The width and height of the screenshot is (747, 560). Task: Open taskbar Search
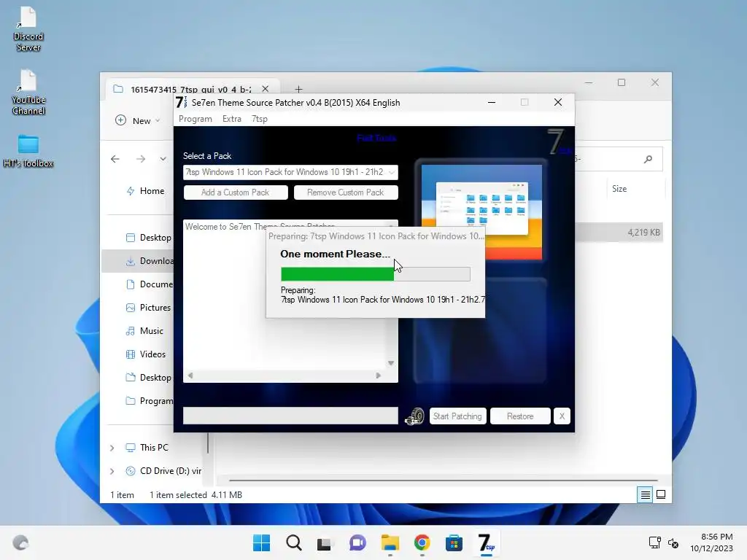coord(293,542)
